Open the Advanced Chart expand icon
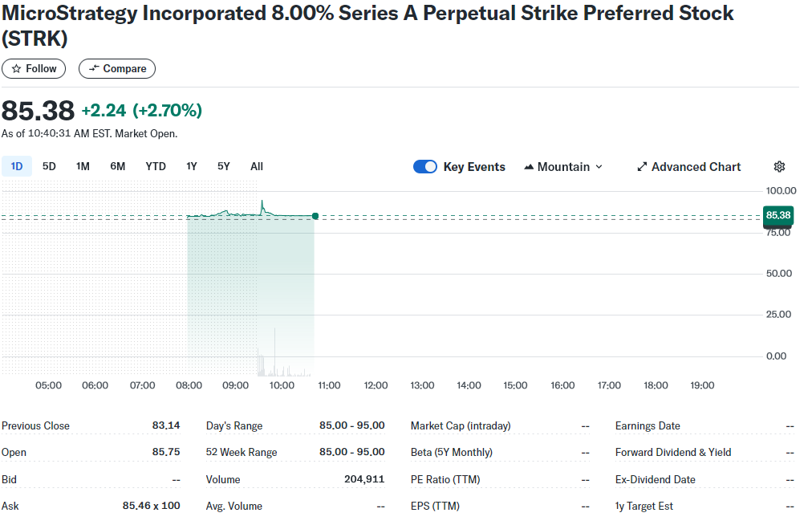812x525 pixels. 642,167
